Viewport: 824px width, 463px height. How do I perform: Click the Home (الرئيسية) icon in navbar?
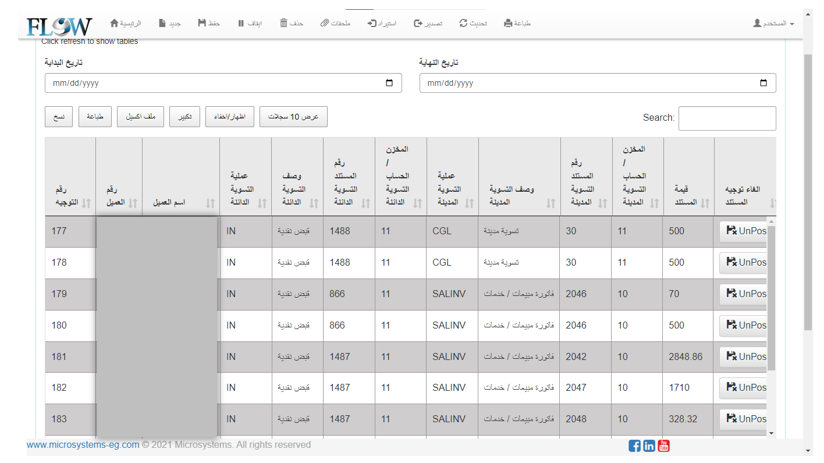pyautogui.click(x=114, y=23)
